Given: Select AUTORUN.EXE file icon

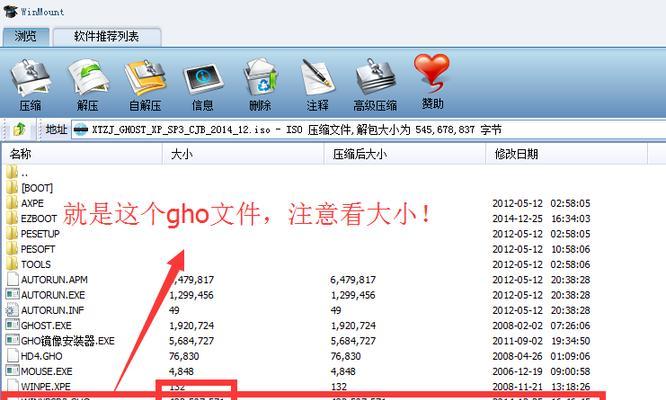Looking at the screenshot, I should (12, 294).
